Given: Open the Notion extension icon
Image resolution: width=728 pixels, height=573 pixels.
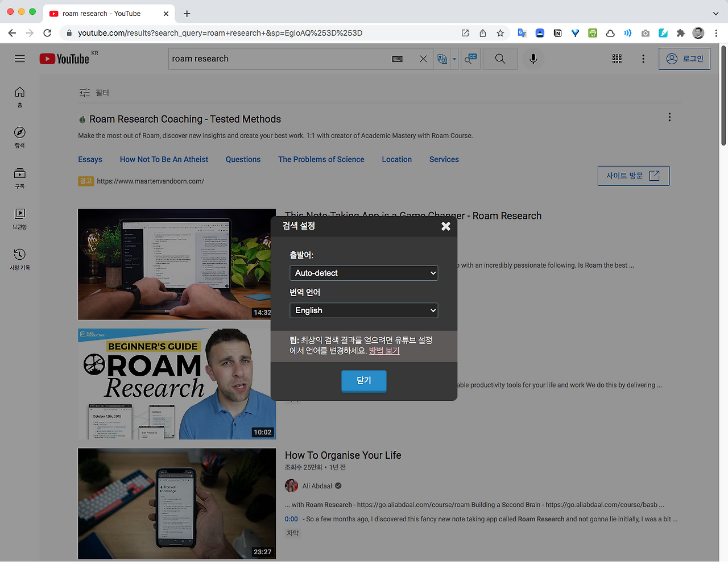Looking at the screenshot, I should tap(558, 33).
